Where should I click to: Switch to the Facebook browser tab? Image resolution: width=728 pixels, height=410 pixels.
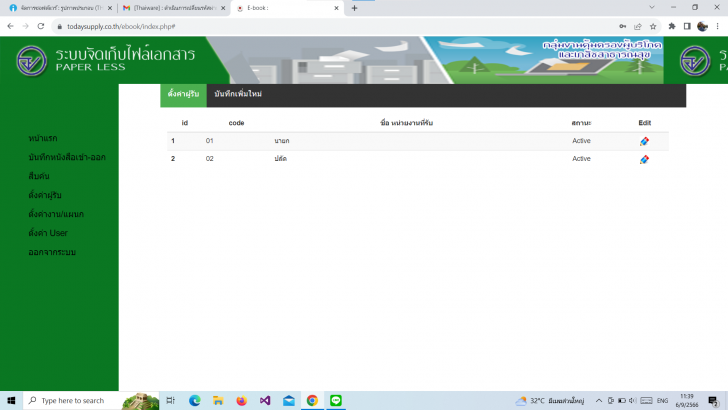point(60,8)
